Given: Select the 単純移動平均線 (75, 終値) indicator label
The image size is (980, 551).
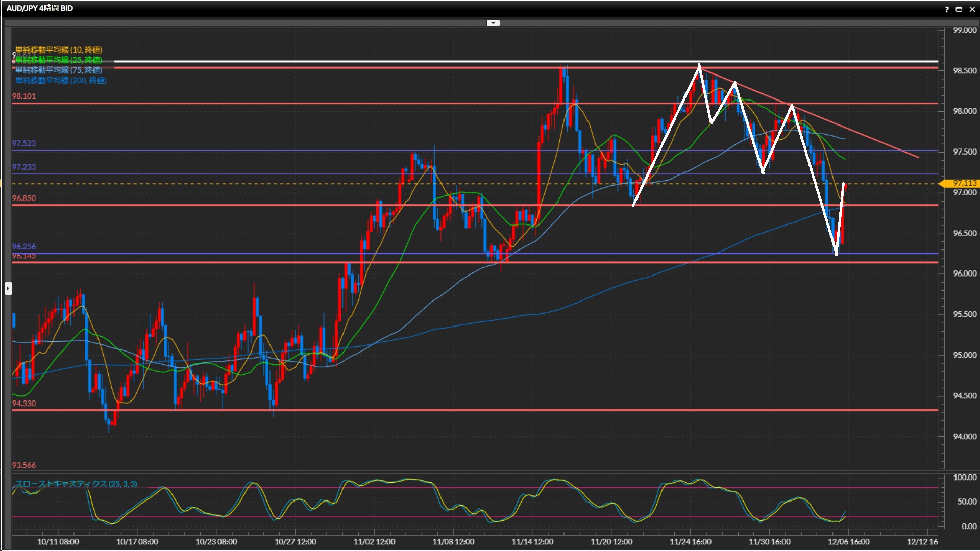Looking at the screenshot, I should [x=59, y=70].
